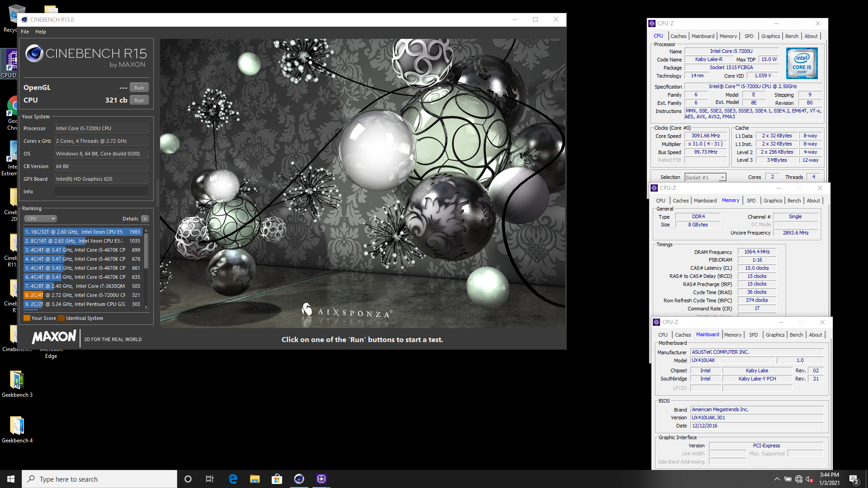
Task: Click the Intel Core i5 badge image
Action: point(802,64)
